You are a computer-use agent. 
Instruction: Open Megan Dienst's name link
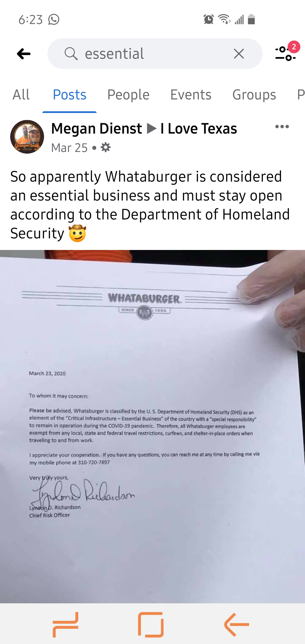pos(97,129)
